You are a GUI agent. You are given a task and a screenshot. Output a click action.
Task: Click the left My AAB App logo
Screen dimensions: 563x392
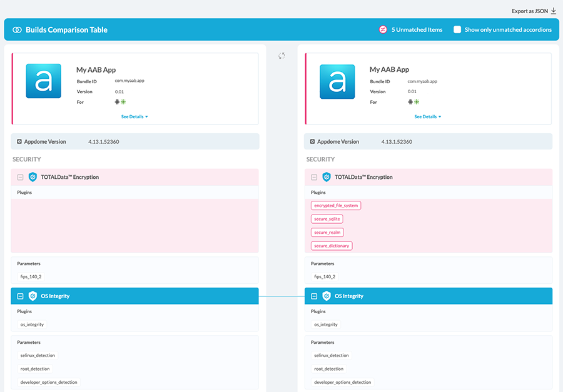[43, 81]
